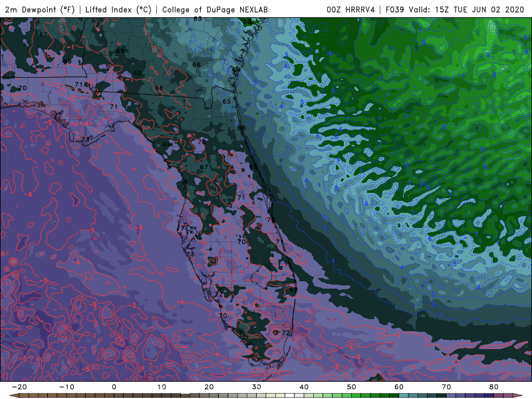Screen dimensions: 532x399
Task: Click the '00Z HRRRV4' model run label
Action: [350, 9]
